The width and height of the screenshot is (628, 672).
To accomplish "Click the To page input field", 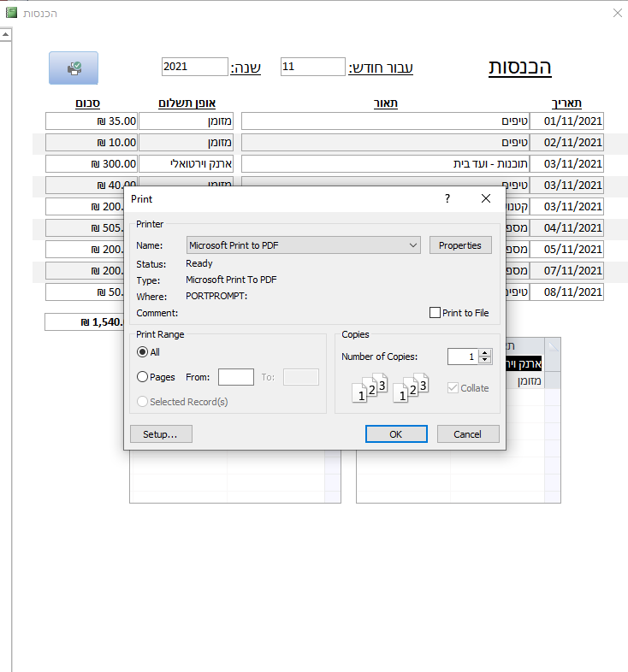I will click(301, 377).
